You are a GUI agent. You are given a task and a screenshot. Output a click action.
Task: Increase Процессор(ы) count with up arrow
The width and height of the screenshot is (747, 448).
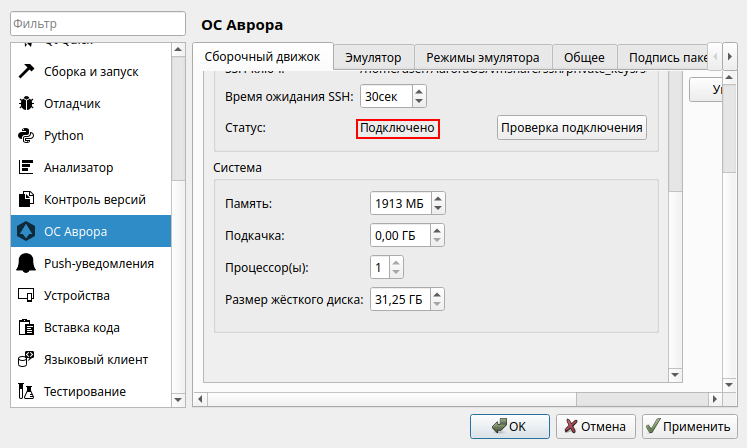396,262
